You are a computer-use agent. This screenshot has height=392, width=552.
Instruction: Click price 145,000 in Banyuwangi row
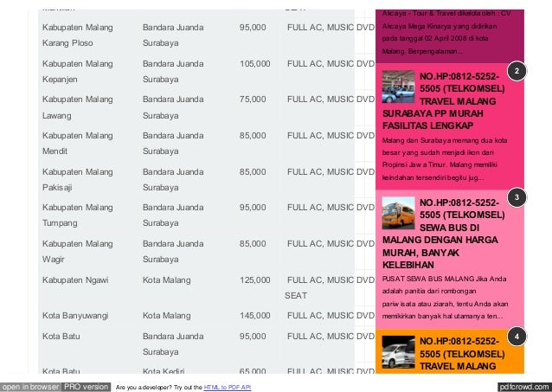coord(255,316)
